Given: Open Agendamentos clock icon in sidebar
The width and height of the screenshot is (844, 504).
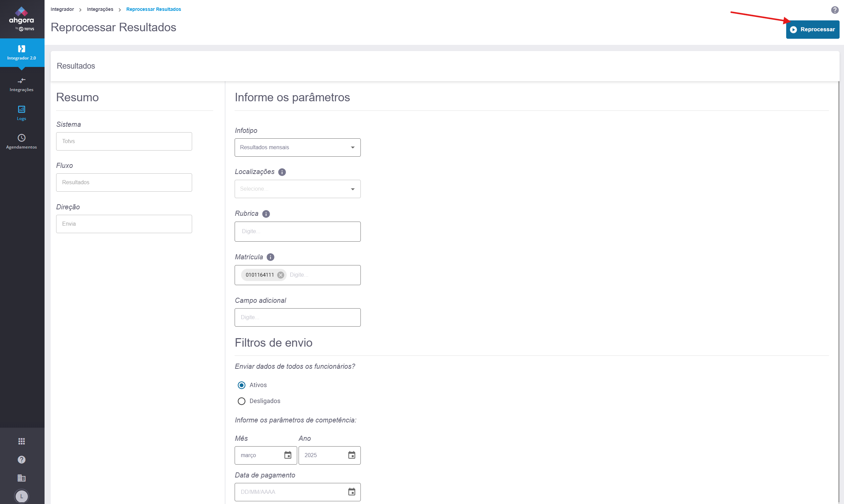Looking at the screenshot, I should (21, 138).
